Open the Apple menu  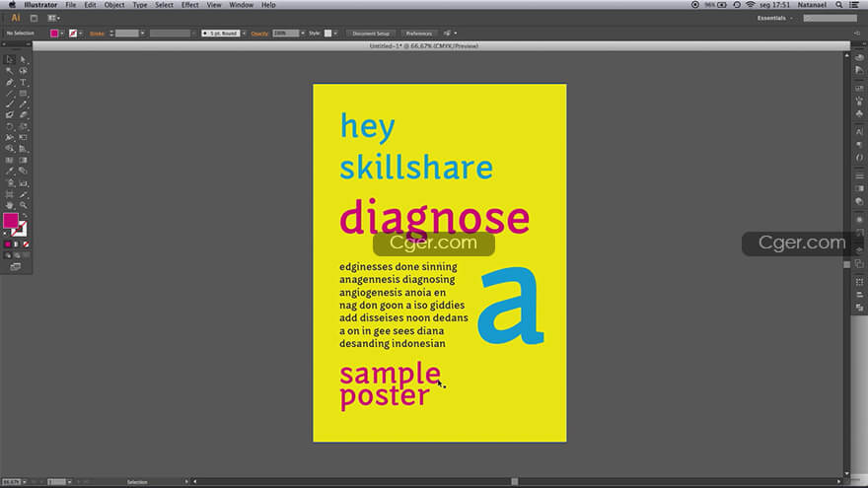[x=12, y=5]
